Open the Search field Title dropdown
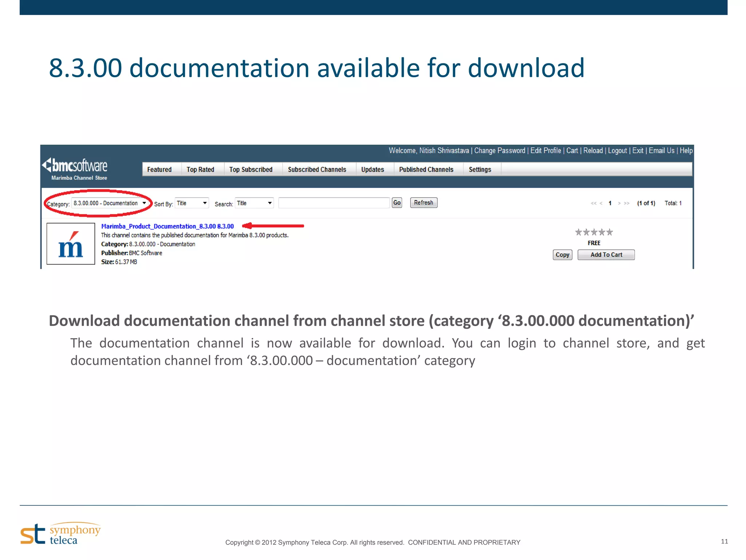 tap(254, 203)
